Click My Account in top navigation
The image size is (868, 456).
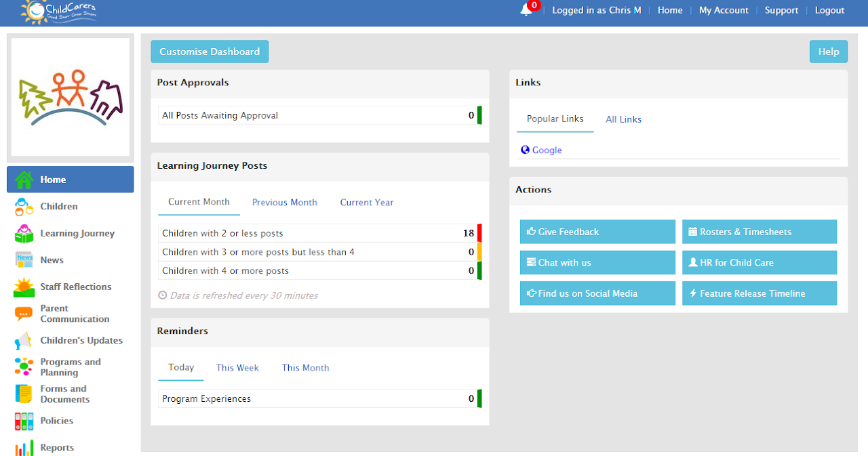(x=724, y=10)
